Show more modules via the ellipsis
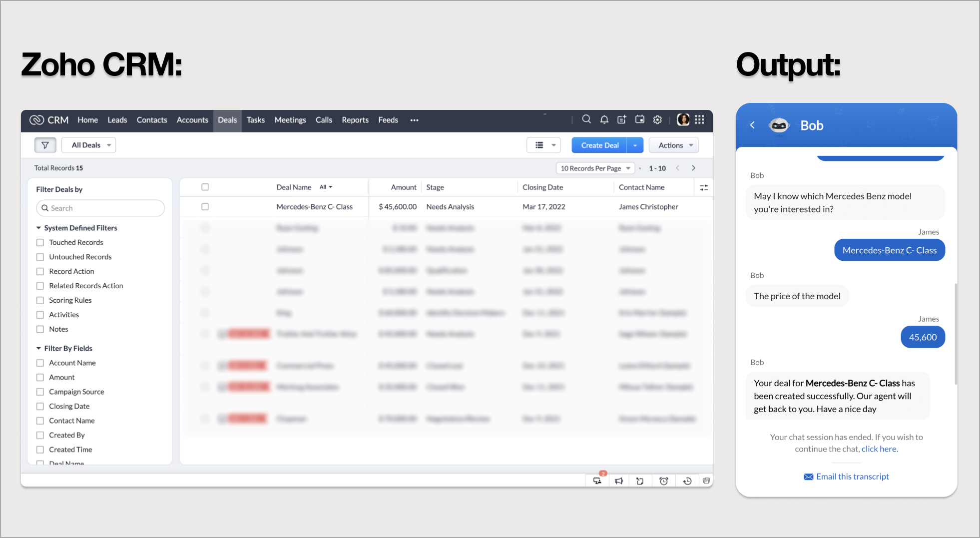The height and width of the screenshot is (538, 980). coord(414,120)
